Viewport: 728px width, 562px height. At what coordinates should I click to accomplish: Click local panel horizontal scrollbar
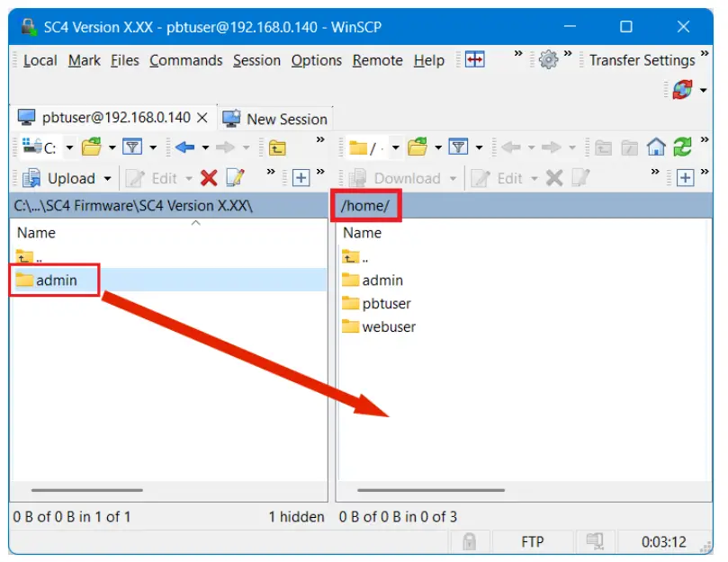86,490
